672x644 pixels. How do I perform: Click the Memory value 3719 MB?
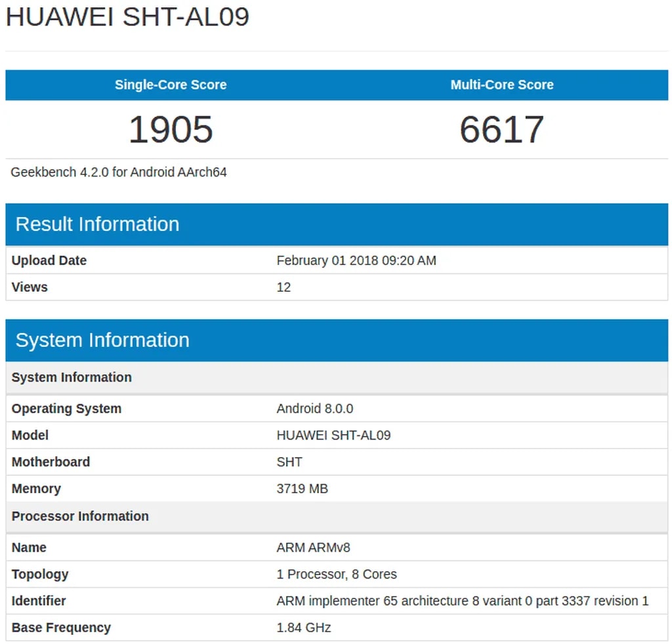(302, 489)
